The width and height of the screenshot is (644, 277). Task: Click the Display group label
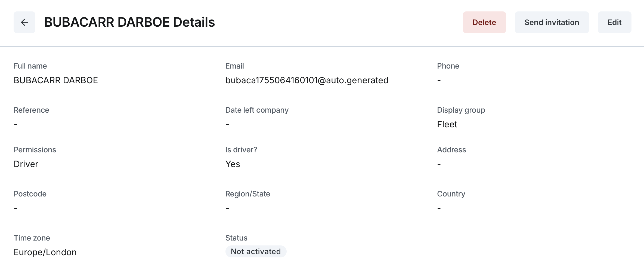461,110
